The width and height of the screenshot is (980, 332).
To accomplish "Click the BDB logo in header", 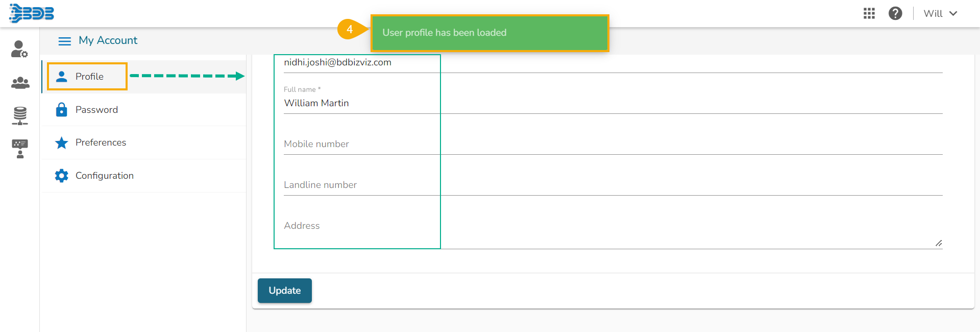I will pos(32,13).
